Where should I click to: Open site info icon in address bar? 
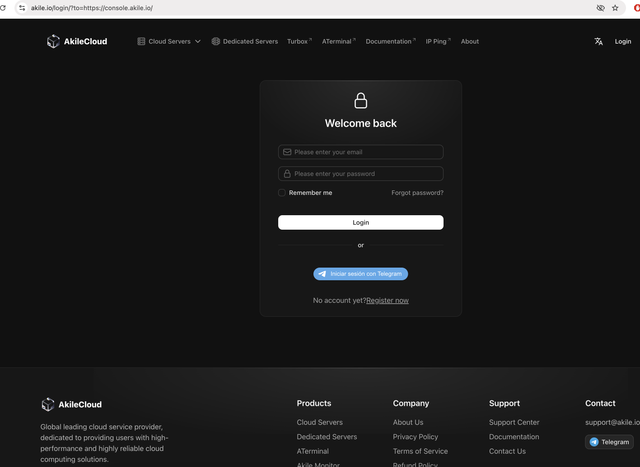[x=22, y=8]
